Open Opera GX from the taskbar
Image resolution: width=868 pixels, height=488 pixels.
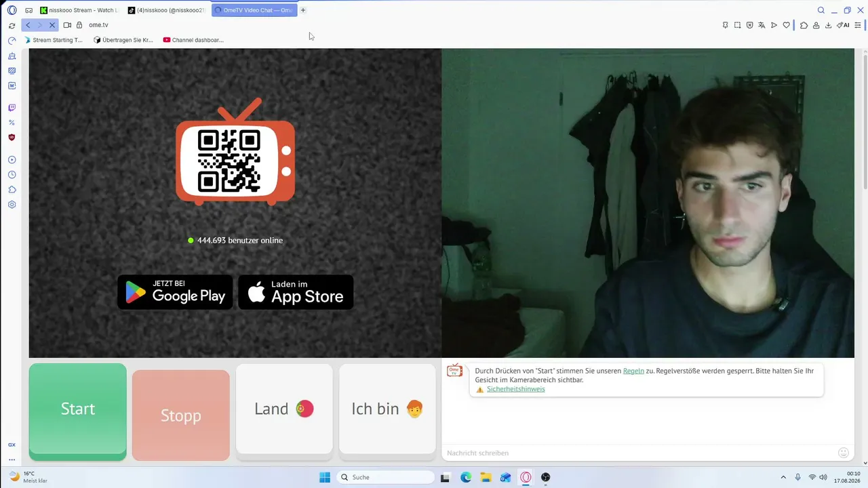click(526, 477)
